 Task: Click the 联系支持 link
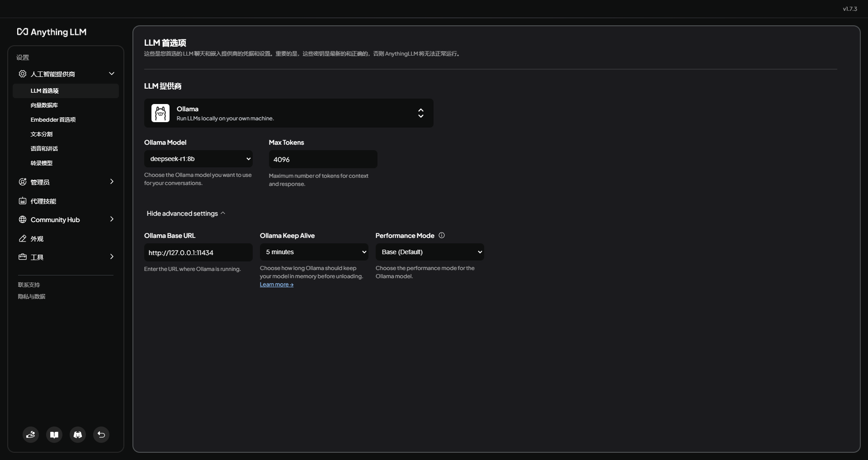click(29, 285)
